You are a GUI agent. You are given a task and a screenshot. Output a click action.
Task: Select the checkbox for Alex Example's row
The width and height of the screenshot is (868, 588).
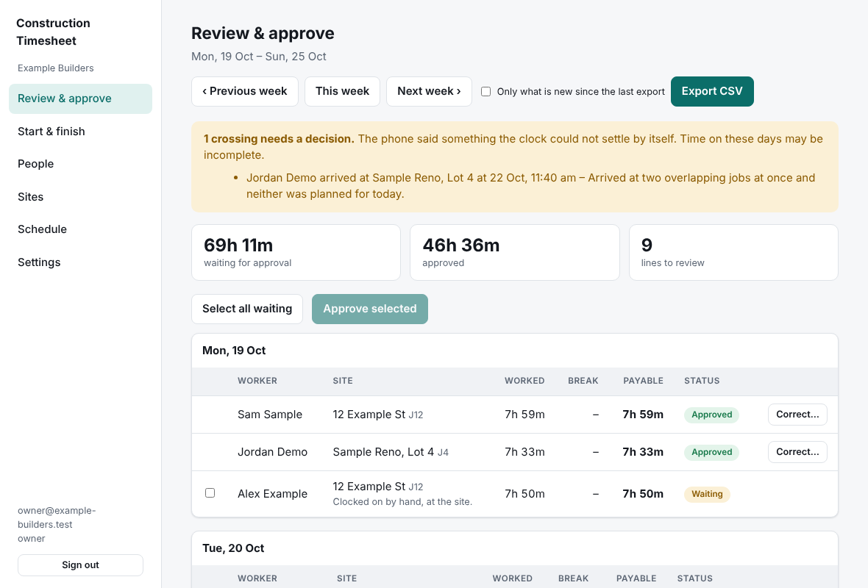[x=210, y=493]
